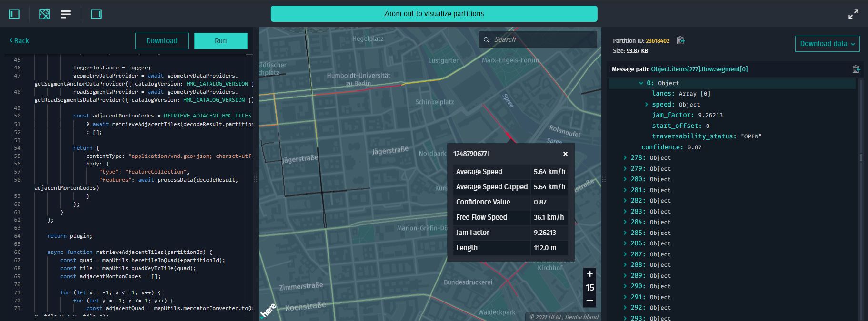Screen dimensions: 868x321
Task: Expand the 288: Object item
Action: coord(625,265)
